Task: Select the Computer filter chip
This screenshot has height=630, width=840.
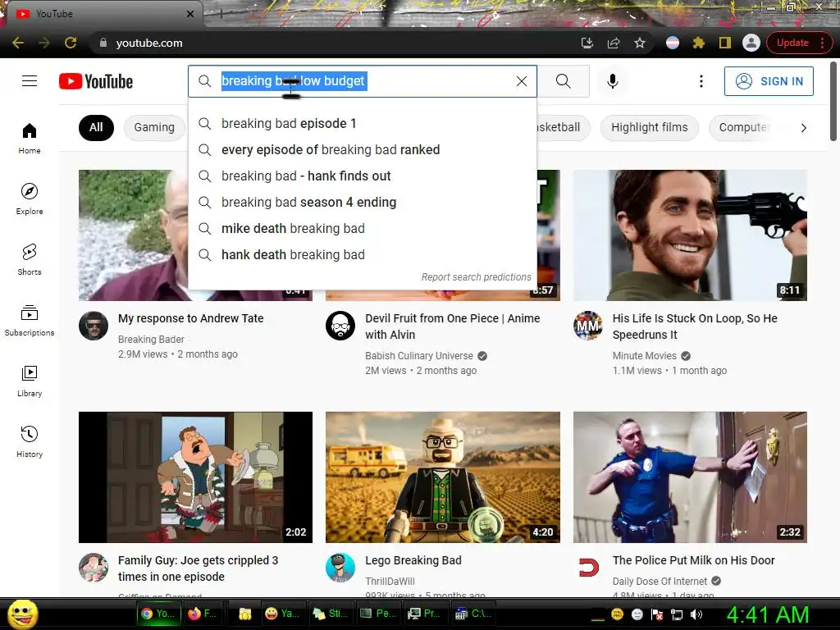Action: coord(744,127)
